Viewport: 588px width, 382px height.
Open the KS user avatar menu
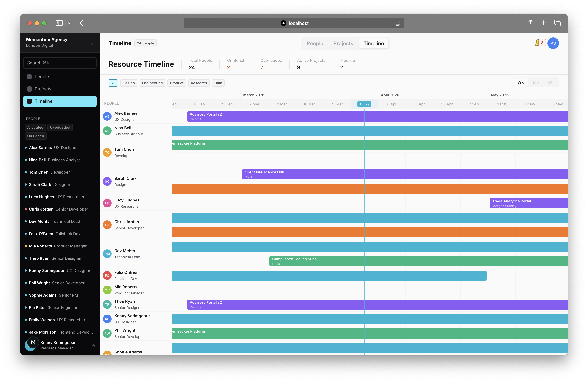[553, 43]
